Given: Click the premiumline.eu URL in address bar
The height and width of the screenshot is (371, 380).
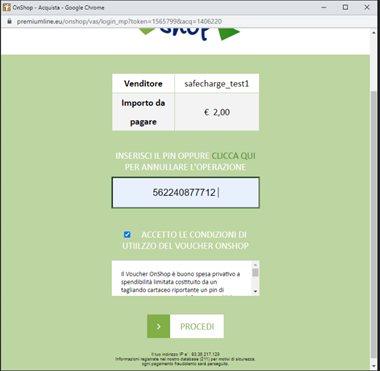Looking at the screenshot, I should click(119, 22).
